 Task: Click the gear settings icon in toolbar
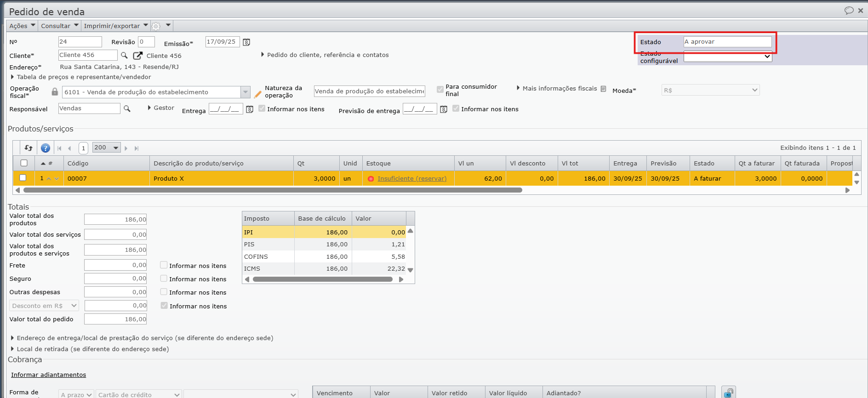point(156,26)
